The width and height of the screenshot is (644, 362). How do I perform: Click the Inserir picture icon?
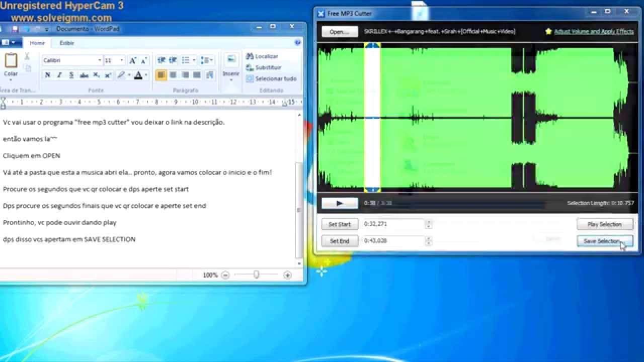(231, 60)
